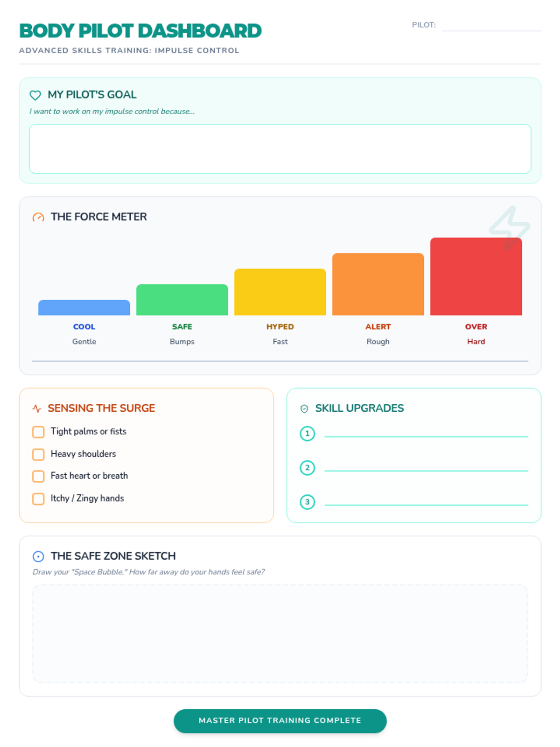
Task: Click the heart icon beside My Pilot's Goal
Action: click(35, 95)
